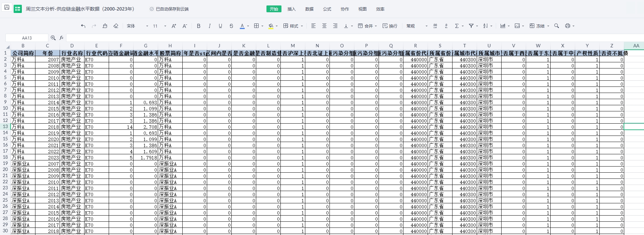Screen dimensions: 644x235
Task: Click the fx insert function icon
Action: [61, 38]
